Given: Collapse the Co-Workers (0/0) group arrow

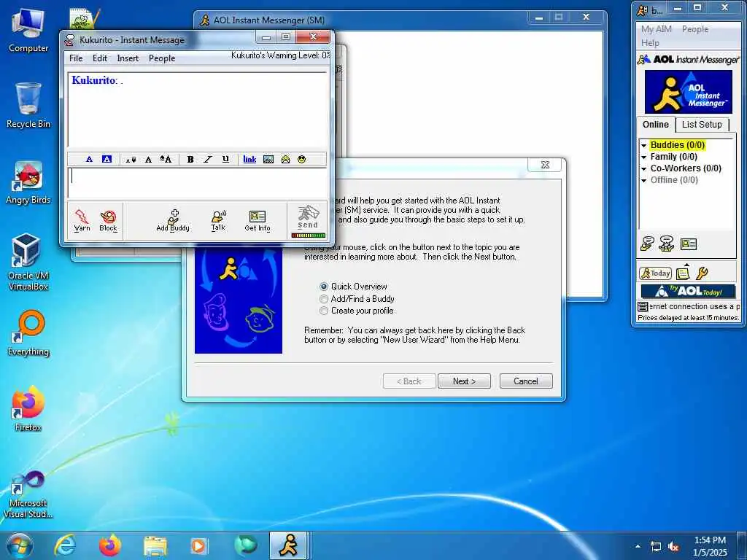Looking at the screenshot, I should [x=643, y=168].
